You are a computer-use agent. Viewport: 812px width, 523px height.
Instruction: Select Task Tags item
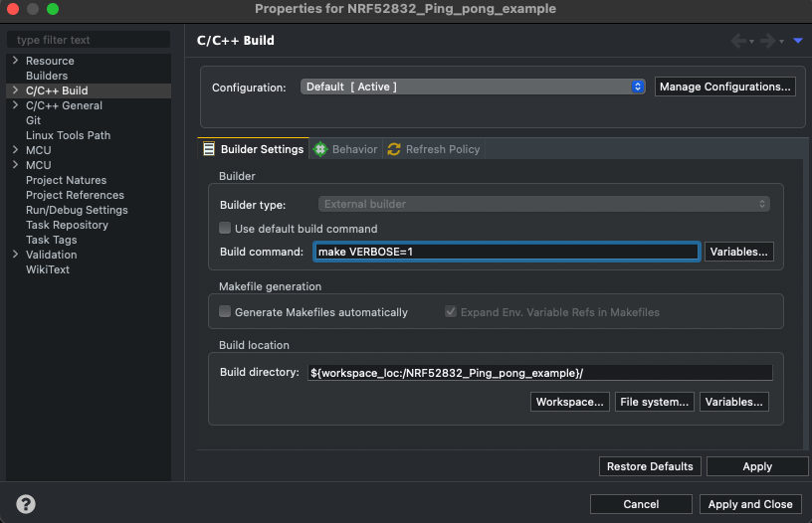click(x=52, y=240)
